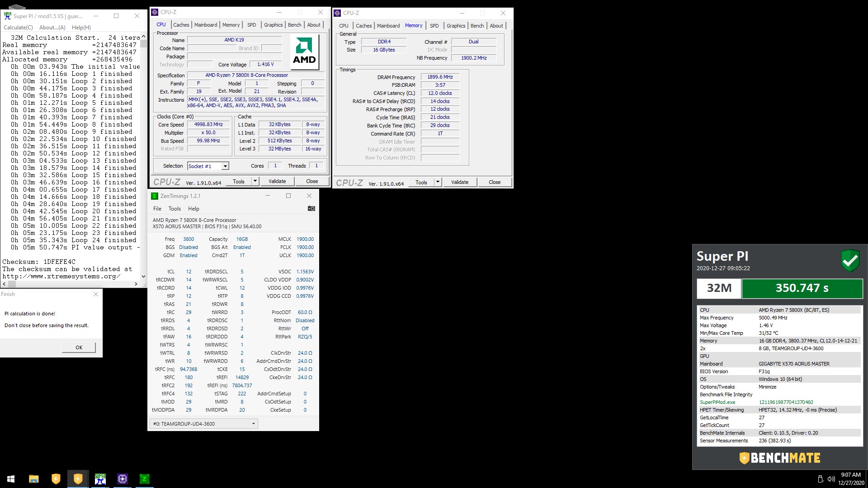868x488 pixels.
Task: Click the right CPU-Z window title icon
Action: coord(337,13)
